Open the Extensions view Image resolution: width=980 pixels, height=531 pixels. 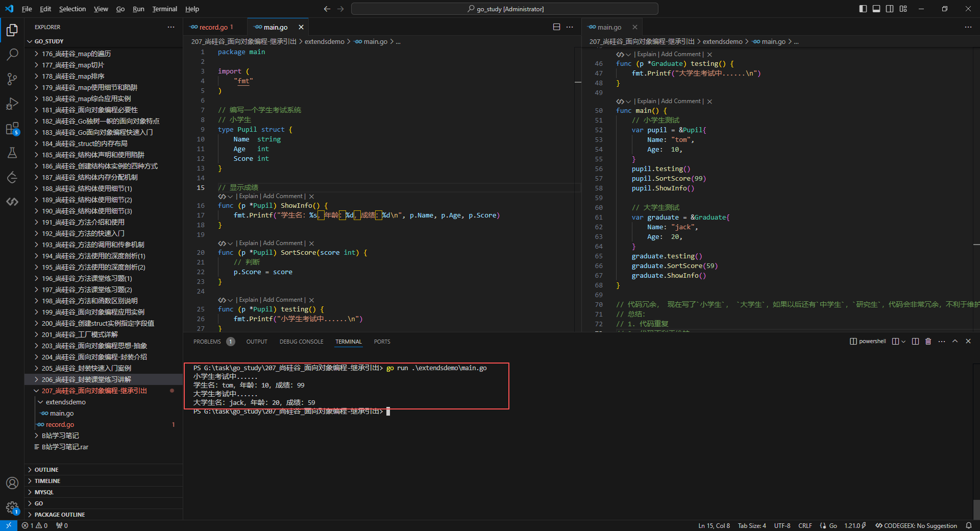pyautogui.click(x=12, y=128)
